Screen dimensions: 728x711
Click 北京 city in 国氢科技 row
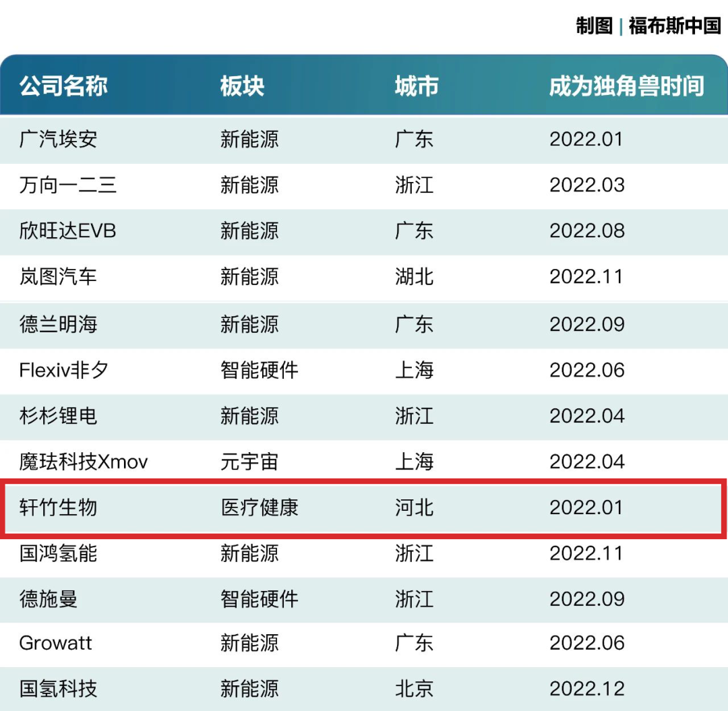(414, 688)
